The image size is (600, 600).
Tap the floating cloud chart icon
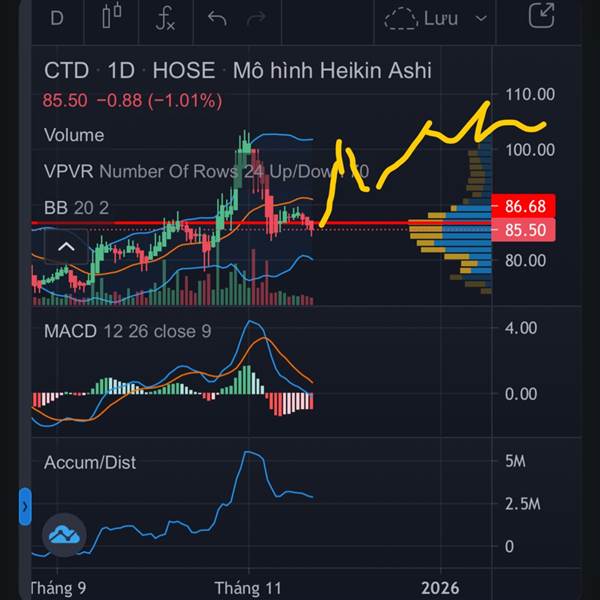[64, 535]
